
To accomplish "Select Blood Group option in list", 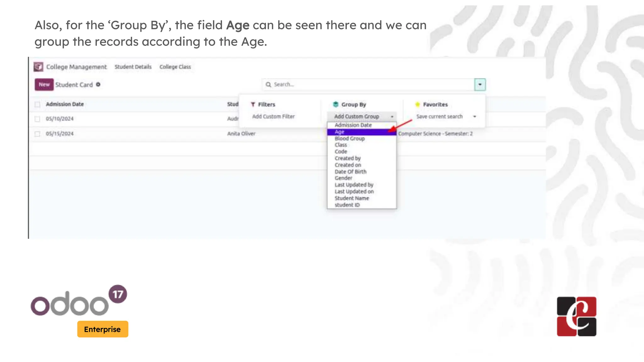I will tap(350, 139).
